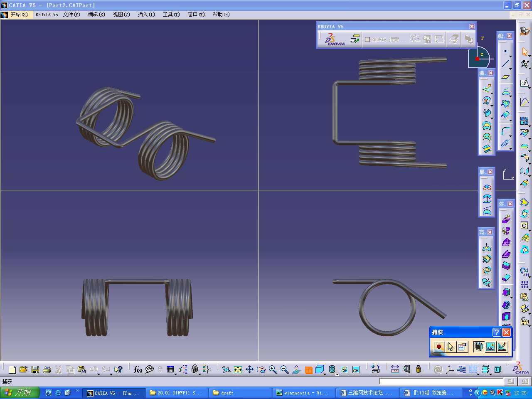Open help in the Capture dialog title bar

(x=496, y=332)
